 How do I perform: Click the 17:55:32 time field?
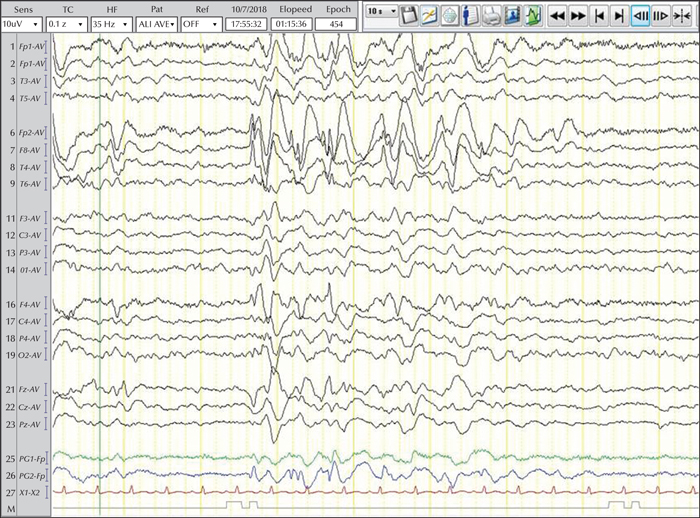(x=246, y=24)
